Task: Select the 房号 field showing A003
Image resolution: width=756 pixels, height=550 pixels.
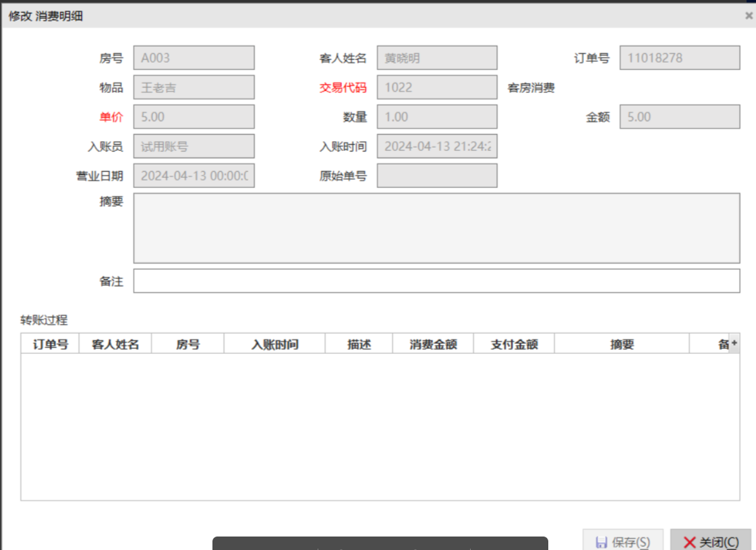Action: 194,58
